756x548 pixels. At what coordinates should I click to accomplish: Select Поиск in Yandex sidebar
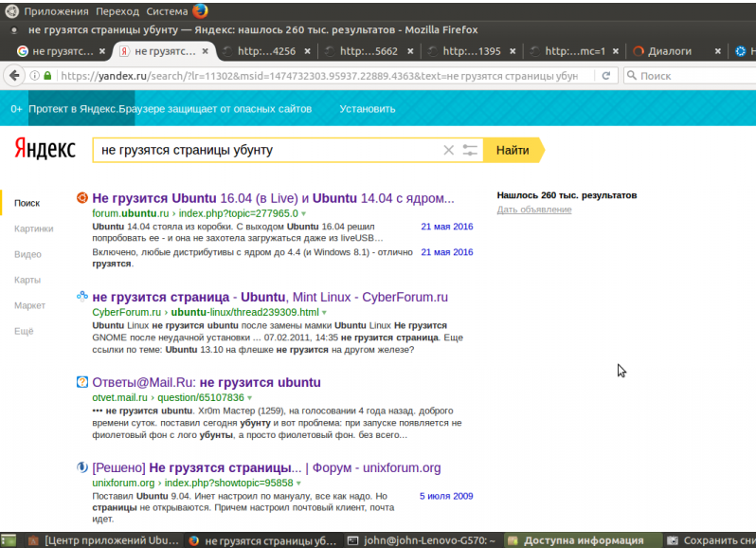(x=27, y=203)
